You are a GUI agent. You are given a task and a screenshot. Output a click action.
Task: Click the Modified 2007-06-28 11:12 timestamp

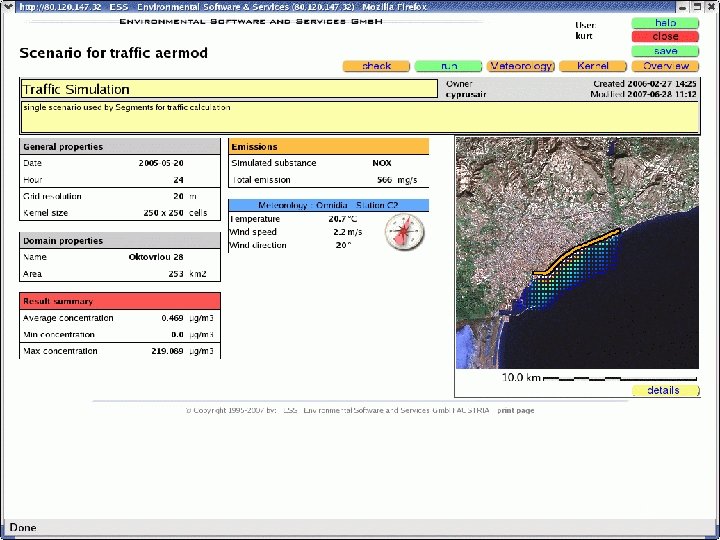(643, 95)
